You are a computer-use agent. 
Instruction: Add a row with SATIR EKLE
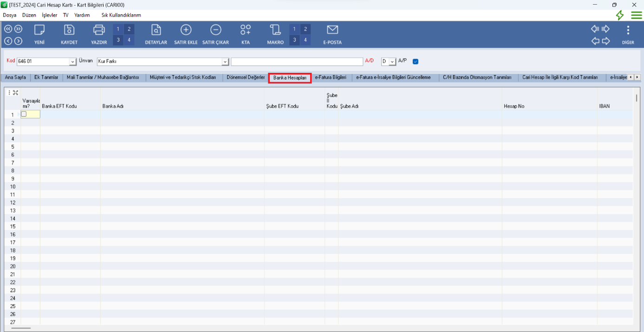tap(186, 30)
